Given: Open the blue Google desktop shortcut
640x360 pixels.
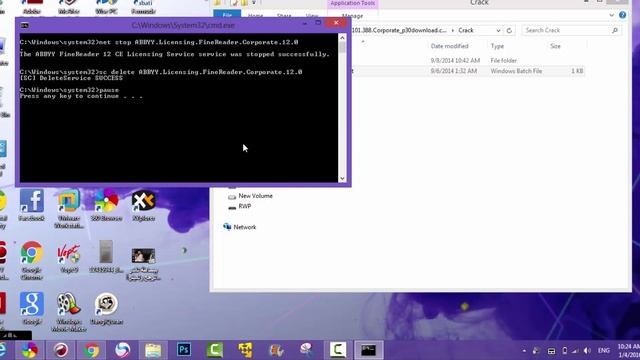Looking at the screenshot, I should pos(31,308).
